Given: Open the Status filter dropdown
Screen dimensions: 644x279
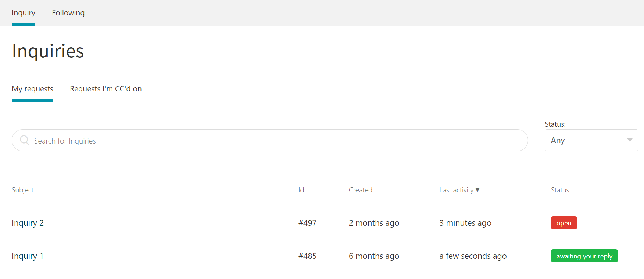Looking at the screenshot, I should coord(591,140).
